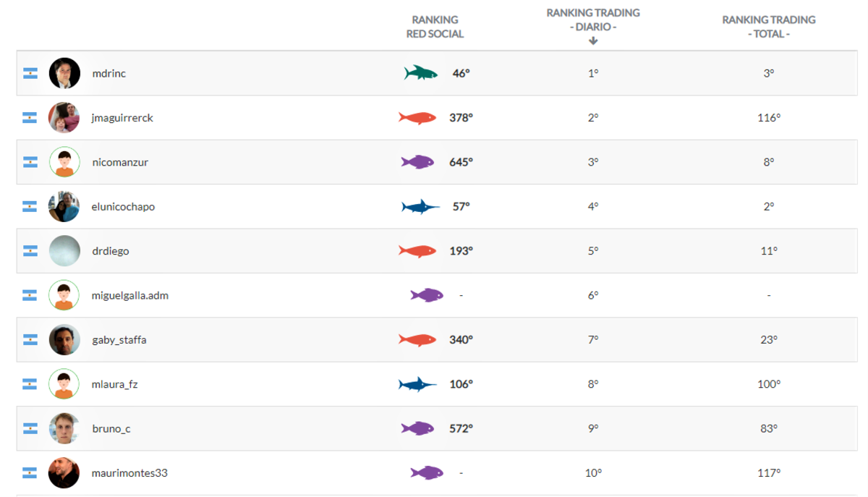The width and height of the screenshot is (868, 497).
Task: Click the sort arrow under Ranking Trading Diario
Action: pyautogui.click(x=593, y=41)
